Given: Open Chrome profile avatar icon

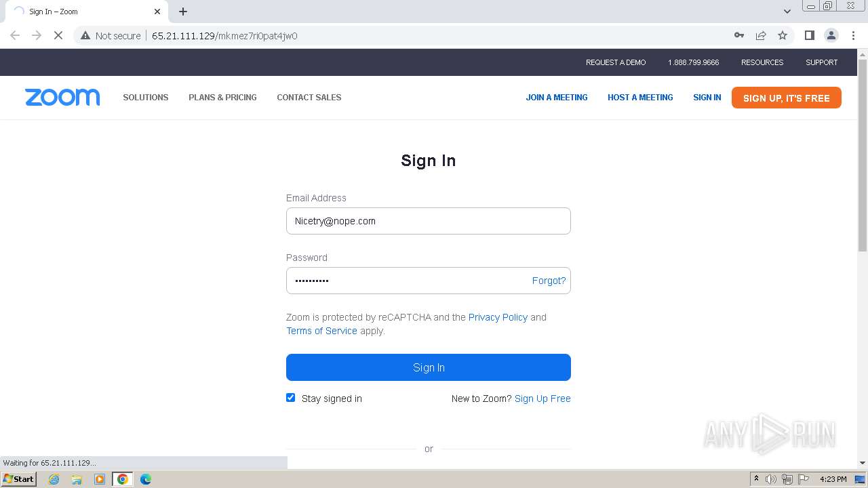Looking at the screenshot, I should pyautogui.click(x=831, y=35).
